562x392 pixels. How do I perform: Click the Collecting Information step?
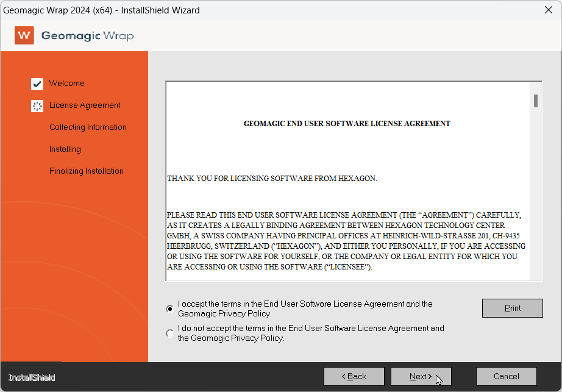[x=88, y=127]
